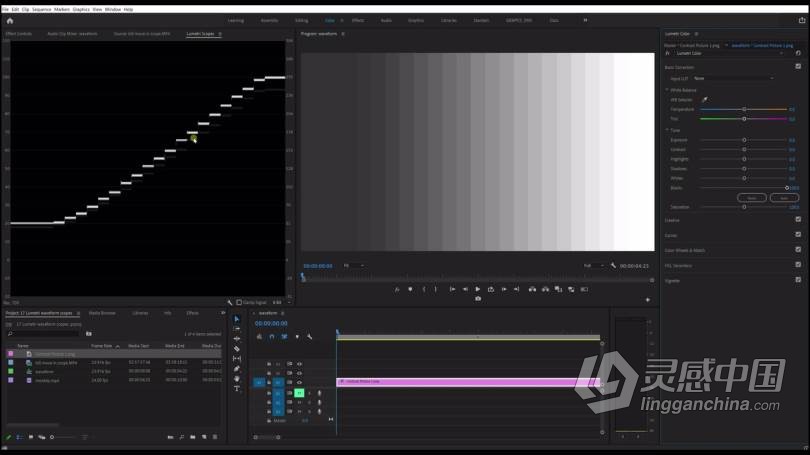Click the Mark In bracket icon

tap(424, 289)
